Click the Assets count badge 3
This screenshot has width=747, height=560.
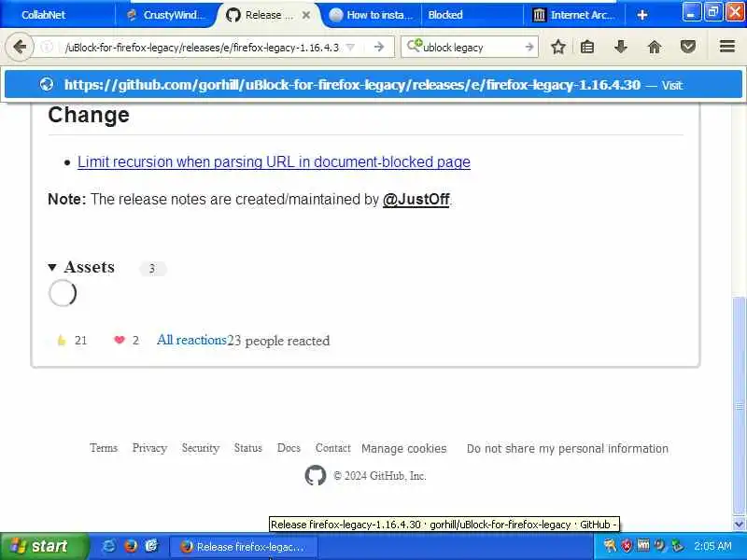pos(152,269)
